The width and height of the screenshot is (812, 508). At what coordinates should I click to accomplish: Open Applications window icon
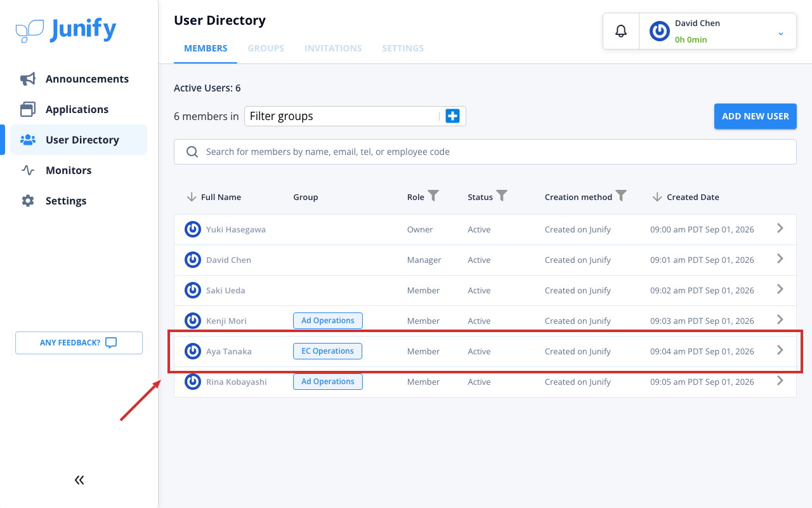(x=28, y=109)
